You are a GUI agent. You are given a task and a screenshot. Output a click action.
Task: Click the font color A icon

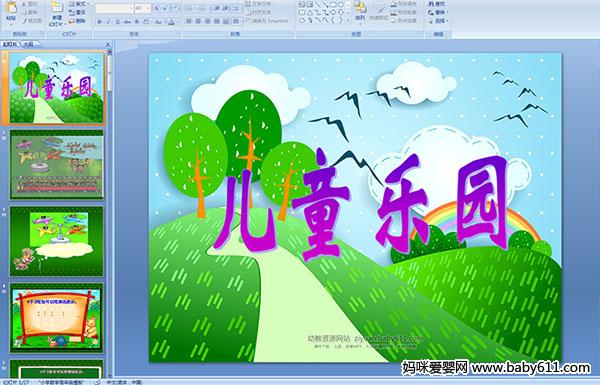coord(171,22)
